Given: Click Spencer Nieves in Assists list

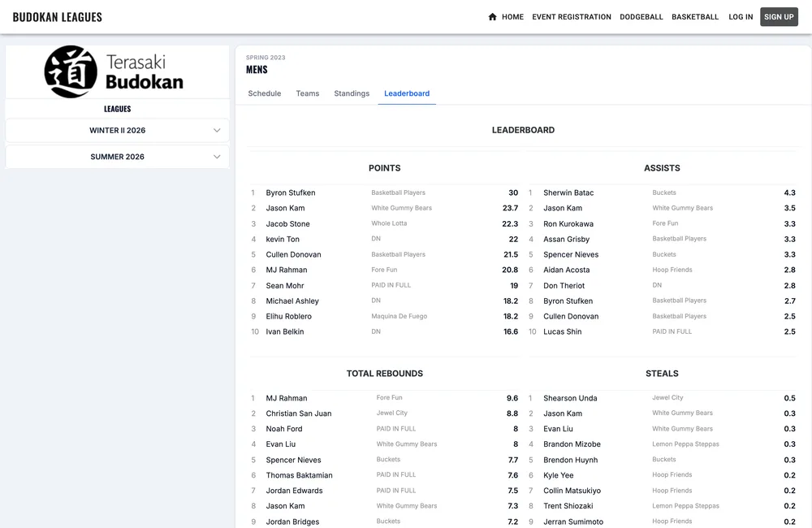Looking at the screenshot, I should (571, 254).
